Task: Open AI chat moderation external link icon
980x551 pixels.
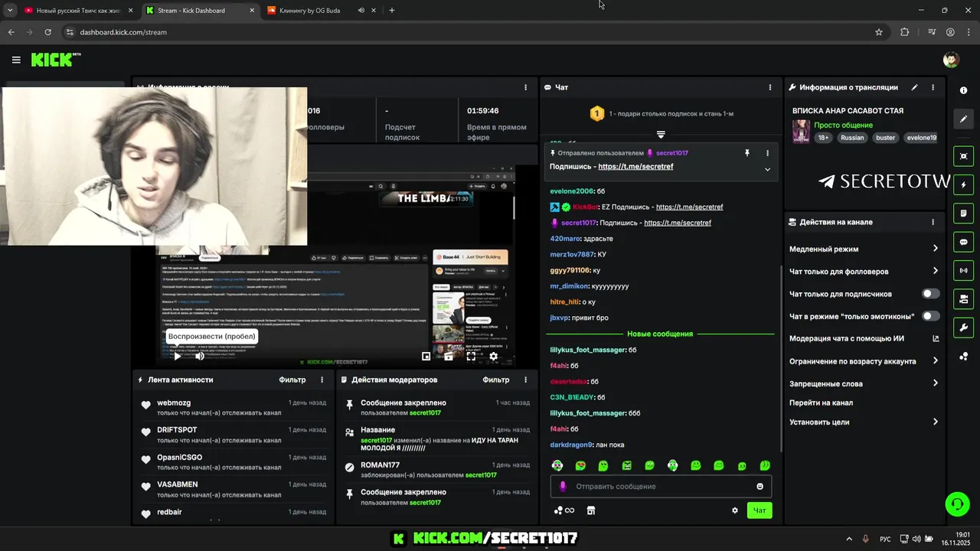Action: tap(935, 338)
